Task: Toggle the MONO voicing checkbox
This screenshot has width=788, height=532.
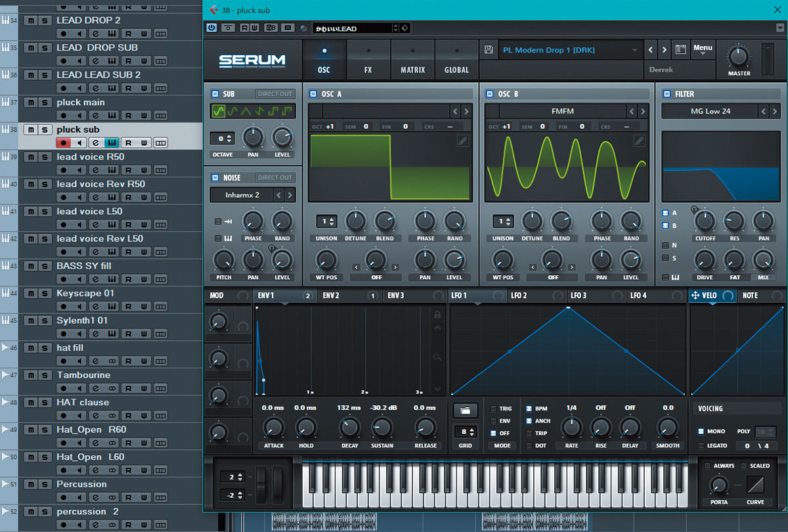Action: [701, 432]
